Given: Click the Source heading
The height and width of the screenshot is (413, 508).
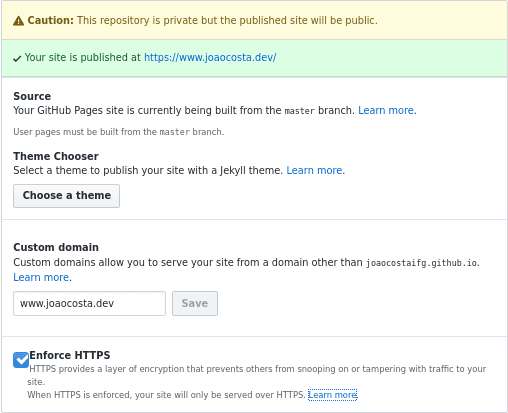Looking at the screenshot, I should (x=32, y=96).
